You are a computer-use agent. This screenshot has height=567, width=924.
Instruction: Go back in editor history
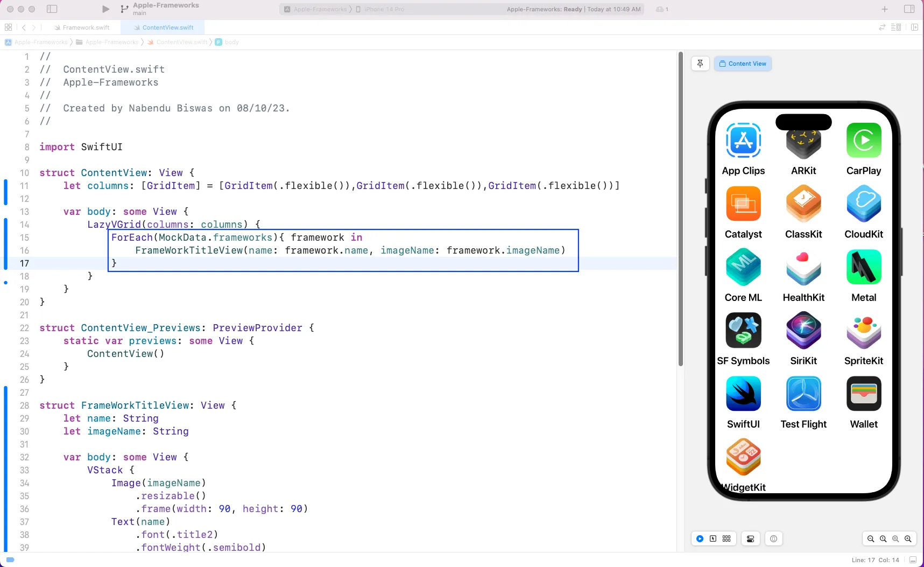tap(24, 27)
